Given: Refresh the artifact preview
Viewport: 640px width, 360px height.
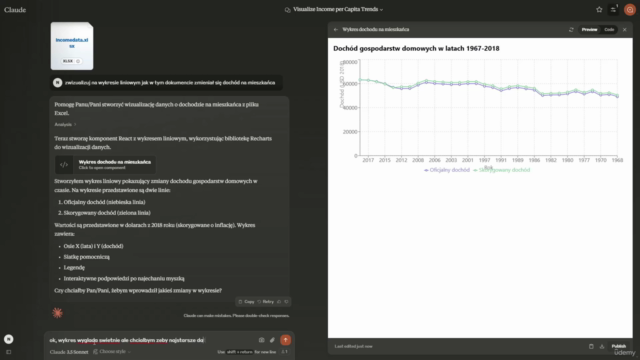Looking at the screenshot, I should coord(571,29).
